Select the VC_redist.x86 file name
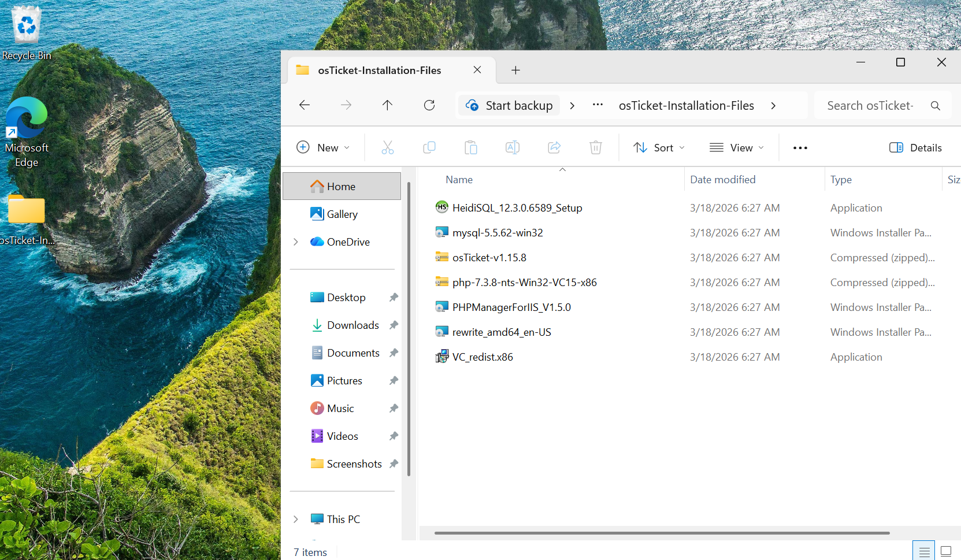This screenshot has width=961, height=560. point(483,357)
